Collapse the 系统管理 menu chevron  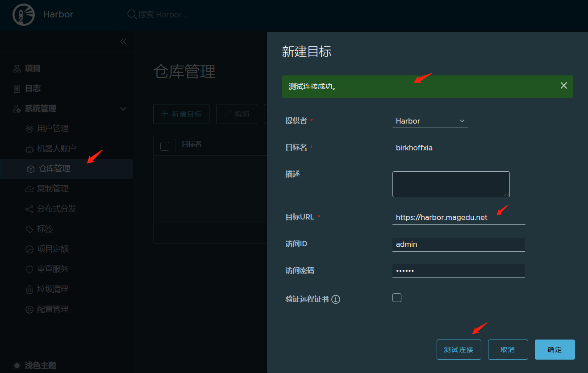tap(123, 109)
